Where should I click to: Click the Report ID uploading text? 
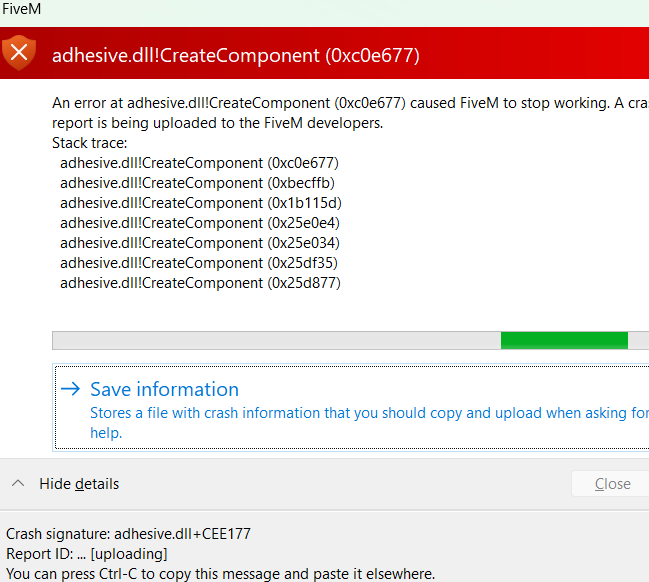click(87, 553)
